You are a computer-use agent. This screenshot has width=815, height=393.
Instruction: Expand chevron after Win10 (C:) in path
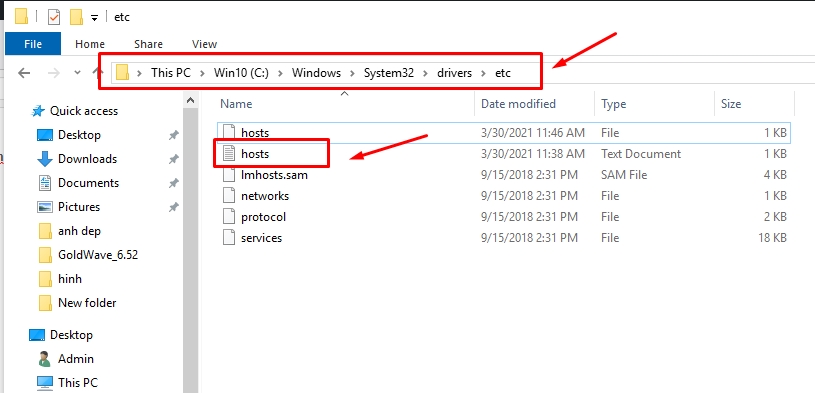click(x=280, y=73)
